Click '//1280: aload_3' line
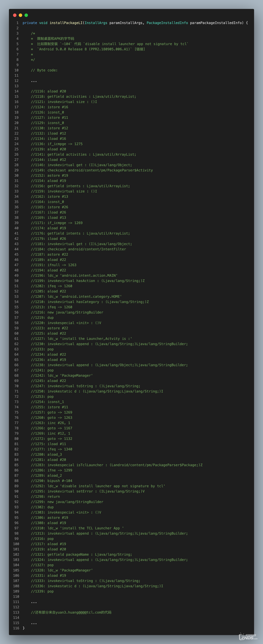Screen dimensions: 263x644 coord(46,455)
